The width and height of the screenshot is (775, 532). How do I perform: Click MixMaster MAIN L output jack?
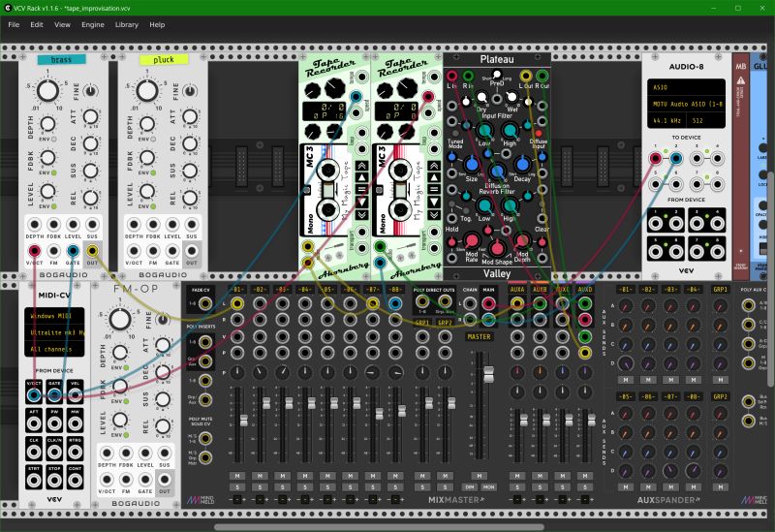[x=488, y=303]
